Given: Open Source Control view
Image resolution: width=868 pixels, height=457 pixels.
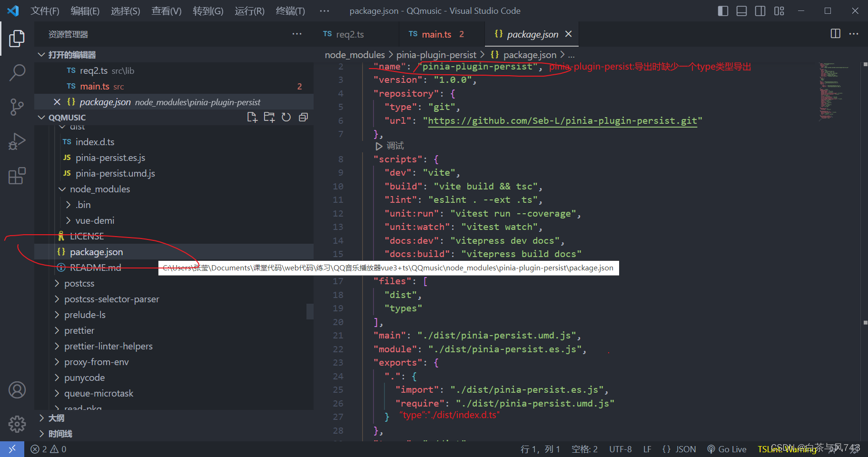Looking at the screenshot, I should [x=17, y=107].
